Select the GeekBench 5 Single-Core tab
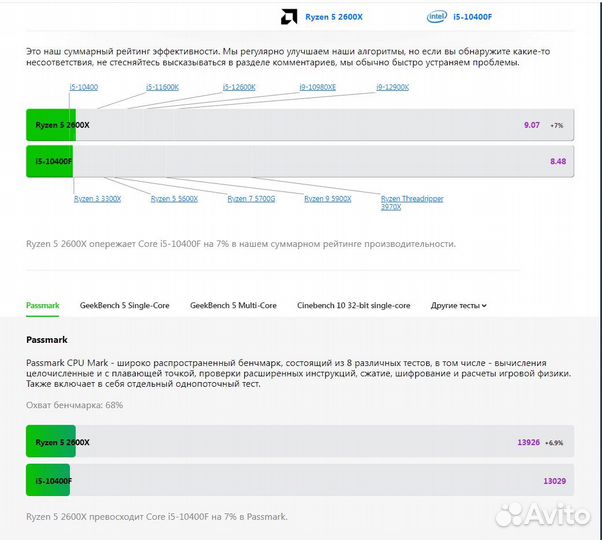Viewport: 602px width, 540px height. pyautogui.click(x=125, y=305)
